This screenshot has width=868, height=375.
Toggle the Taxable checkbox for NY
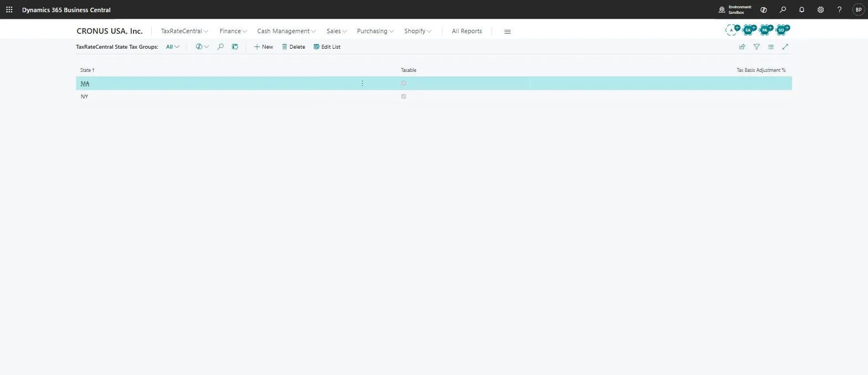click(x=404, y=97)
